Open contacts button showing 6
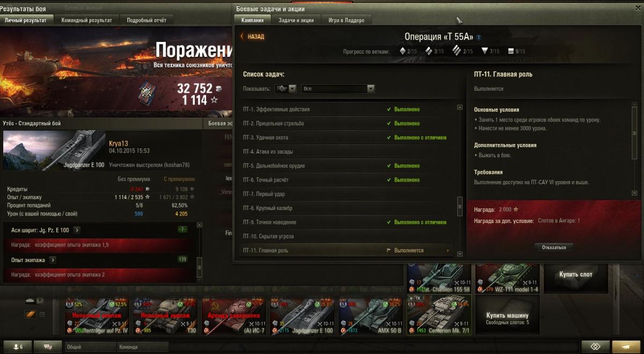This screenshot has width=644, height=354. pos(17,346)
